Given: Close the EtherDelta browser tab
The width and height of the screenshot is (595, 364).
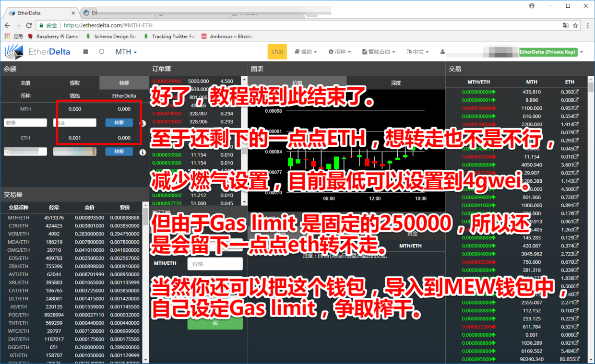Looking at the screenshot, I should pos(73,13).
